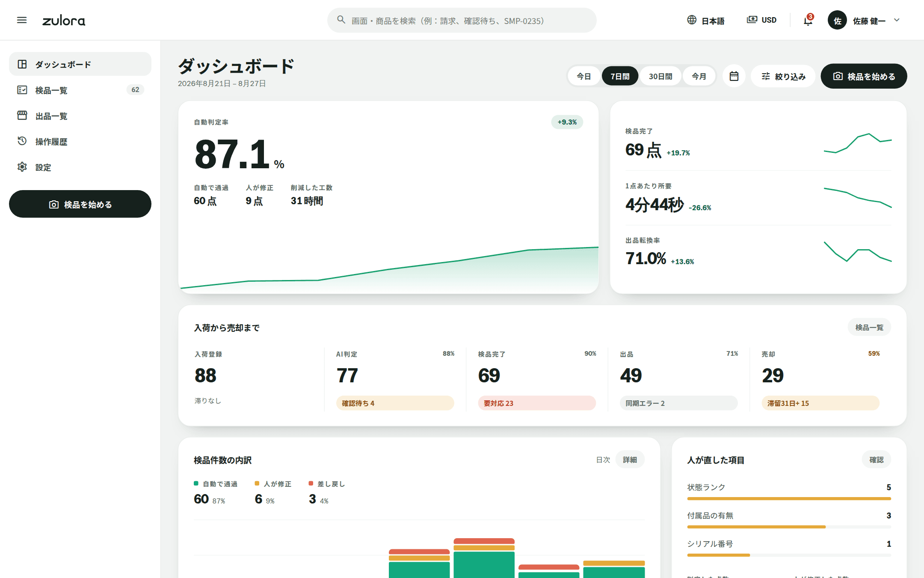
Task: Select the 今月 period toggle
Action: [699, 76]
